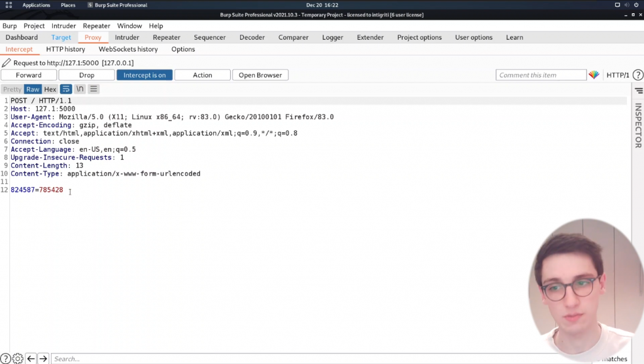Open the editor hamburger options menu
Viewport: 644px width, 364px height.
(x=94, y=89)
